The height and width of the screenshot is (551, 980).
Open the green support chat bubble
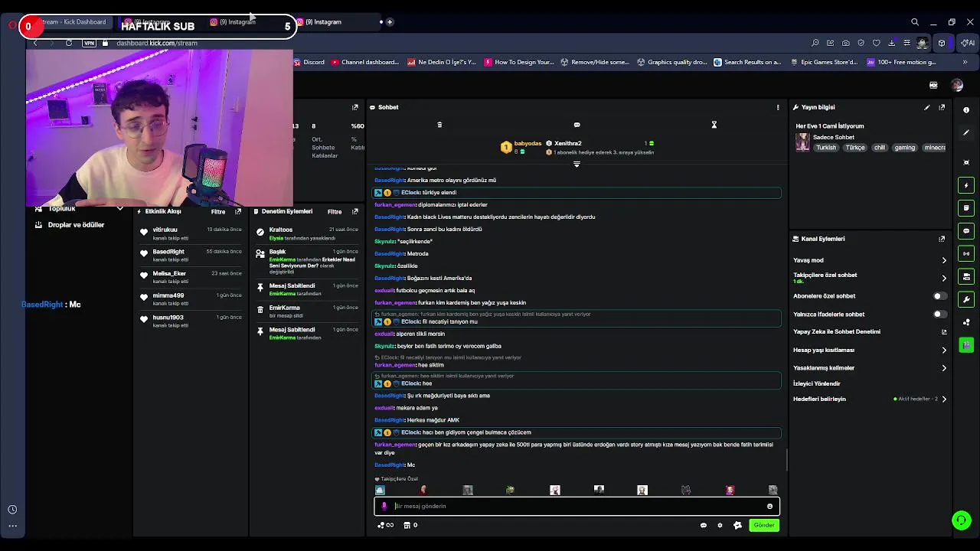click(x=962, y=520)
